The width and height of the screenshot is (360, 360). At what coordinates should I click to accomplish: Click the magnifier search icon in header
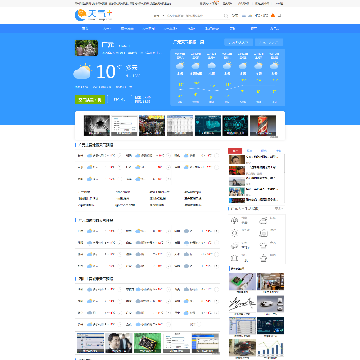225,15
